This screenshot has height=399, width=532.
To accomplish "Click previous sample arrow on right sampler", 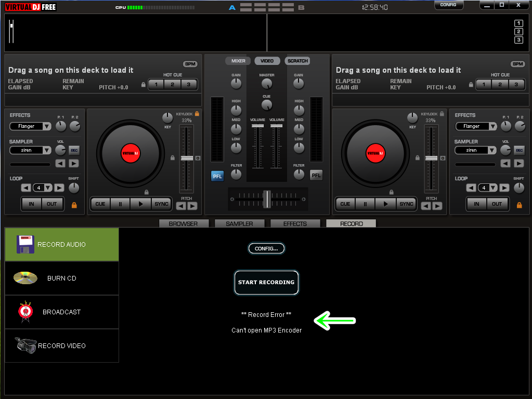I will pyautogui.click(x=505, y=164).
